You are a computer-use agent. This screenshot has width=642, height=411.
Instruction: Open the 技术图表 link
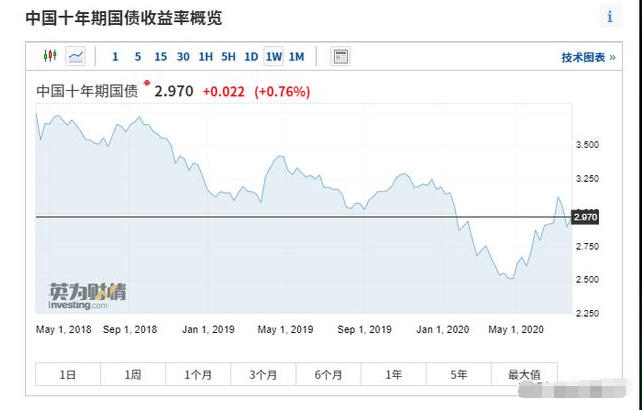588,57
